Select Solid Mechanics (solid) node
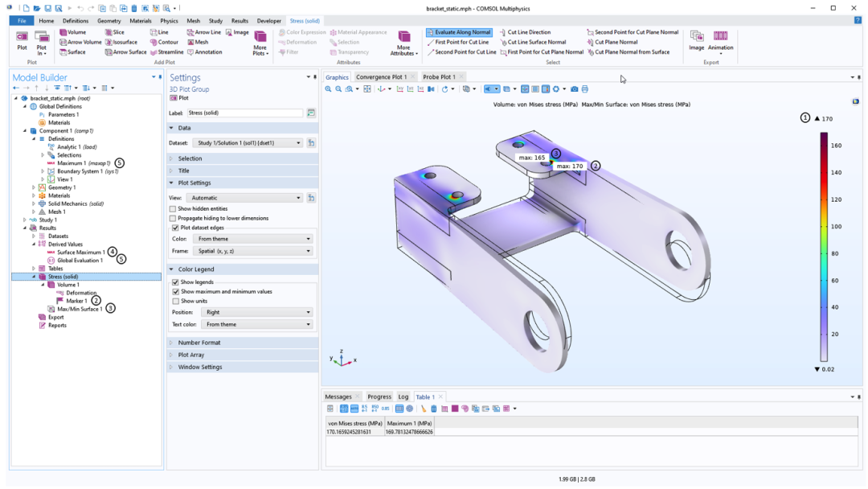 coord(76,203)
